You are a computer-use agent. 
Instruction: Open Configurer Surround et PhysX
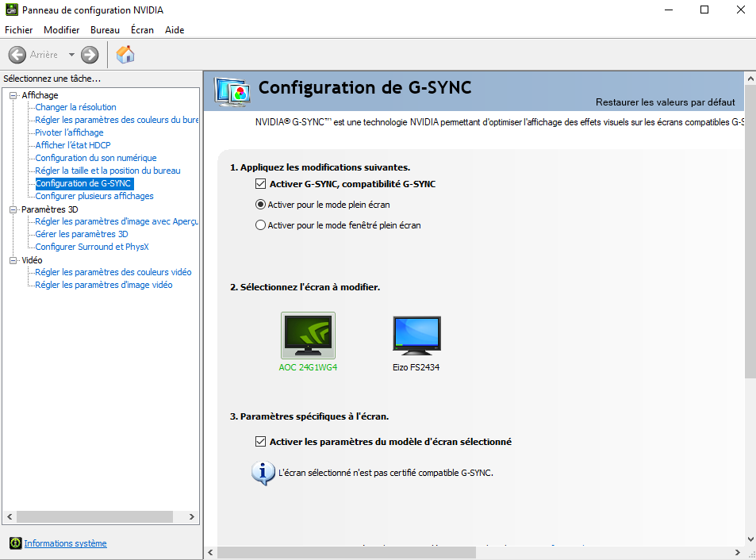pos(92,247)
